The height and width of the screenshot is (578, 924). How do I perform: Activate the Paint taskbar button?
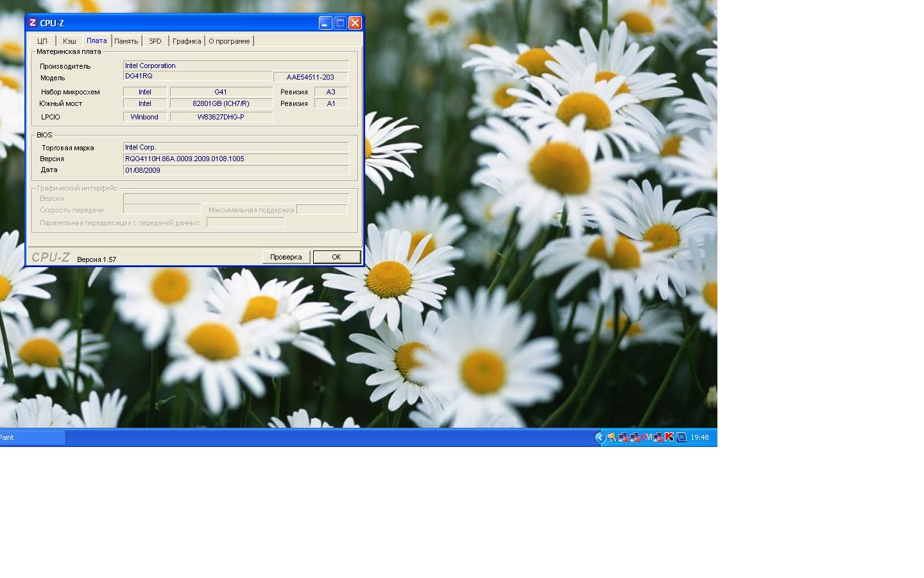(x=31, y=437)
